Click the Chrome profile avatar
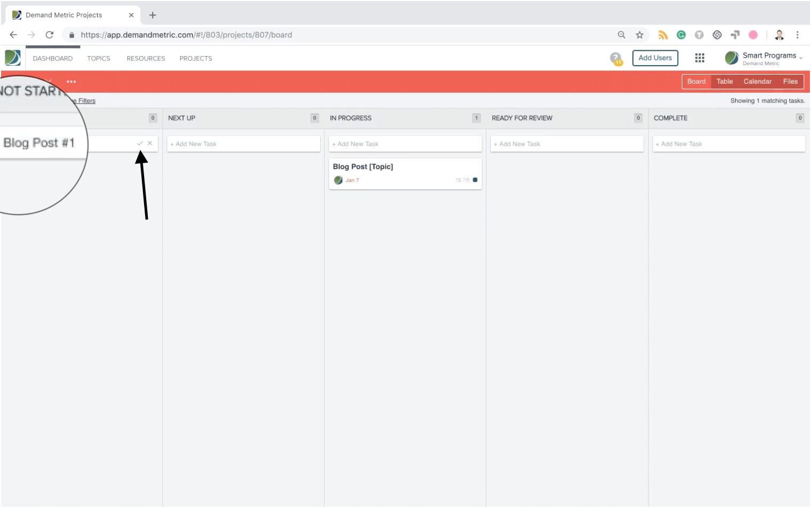The height and width of the screenshot is (509, 812). coord(779,35)
